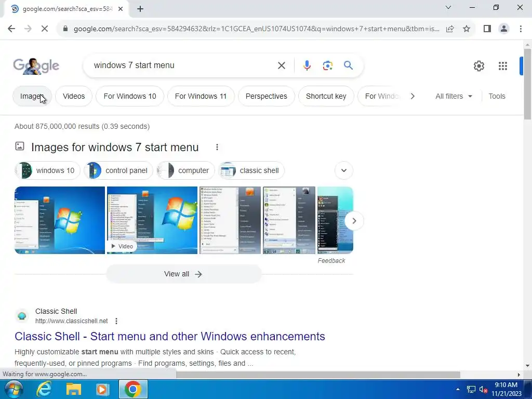Switch to Chrome on the taskbar

point(133,389)
